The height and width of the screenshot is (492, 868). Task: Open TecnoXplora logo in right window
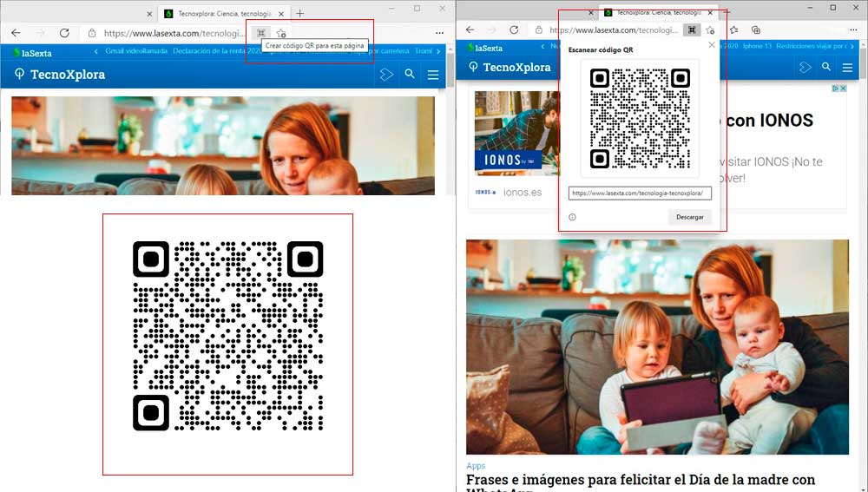[x=510, y=67]
